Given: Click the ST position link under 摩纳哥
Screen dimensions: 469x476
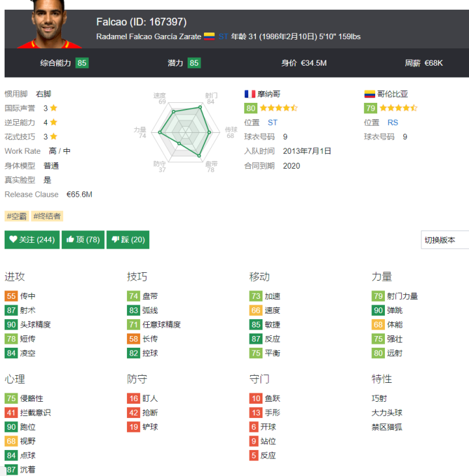Looking at the screenshot, I should point(272,122).
